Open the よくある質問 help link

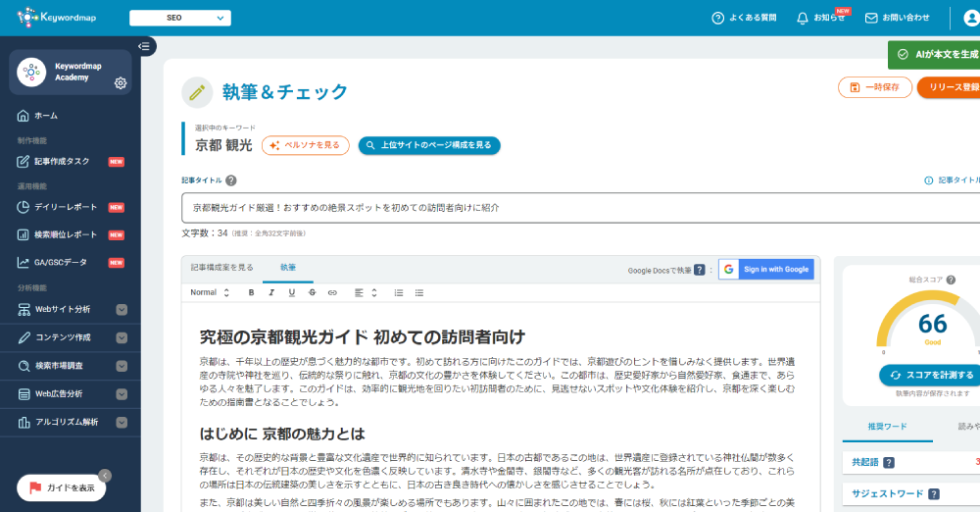click(744, 19)
